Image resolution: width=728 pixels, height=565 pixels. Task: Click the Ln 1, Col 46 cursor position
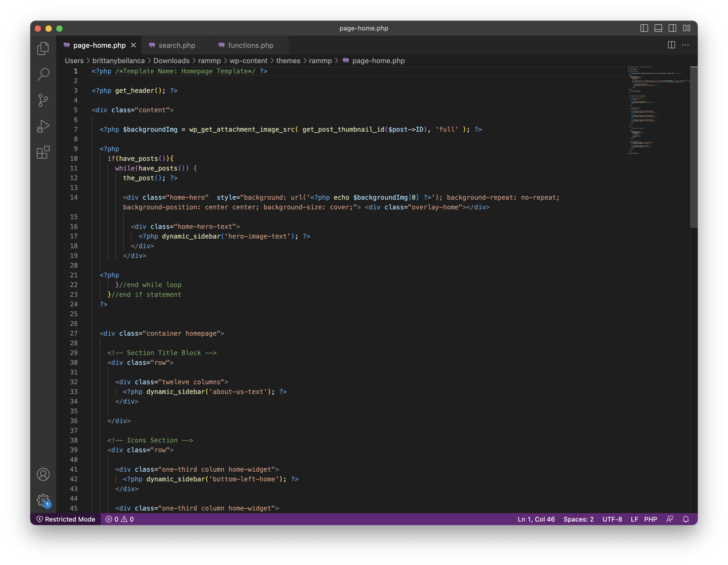(536, 519)
